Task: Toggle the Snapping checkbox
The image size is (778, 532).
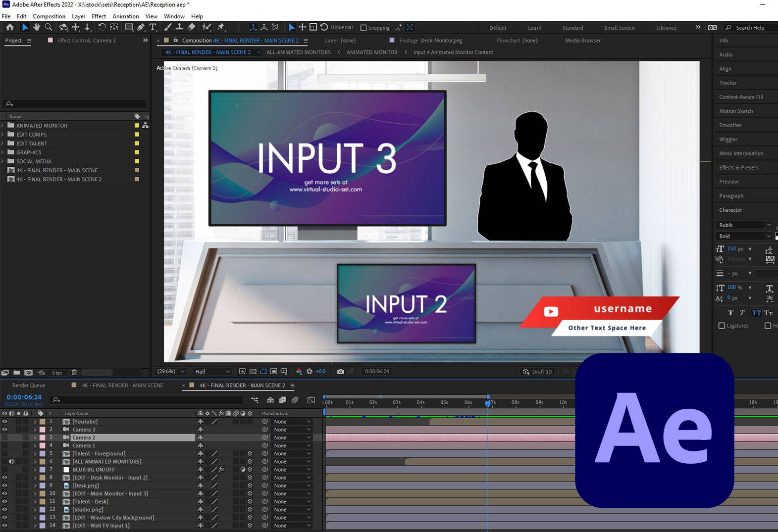Action: tap(363, 28)
